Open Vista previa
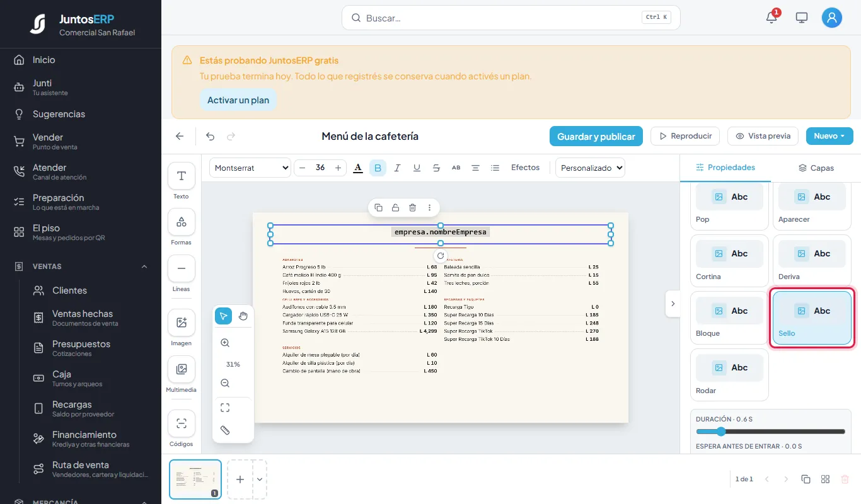861x504 pixels. tap(763, 136)
